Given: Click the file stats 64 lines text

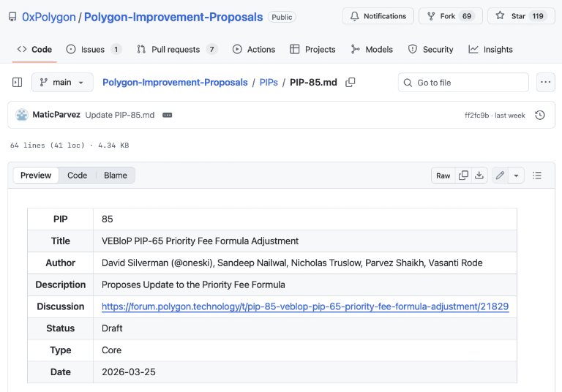Looking at the screenshot, I should tap(70, 145).
